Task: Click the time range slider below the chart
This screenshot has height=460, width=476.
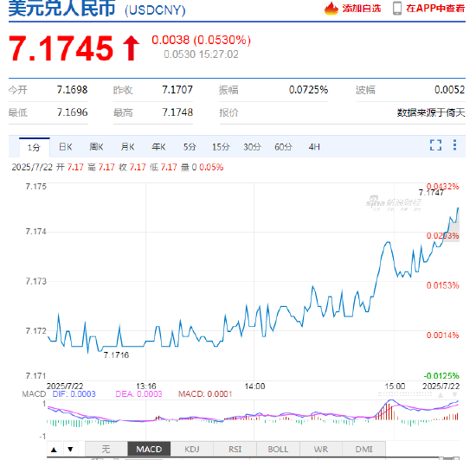Action: (253, 457)
